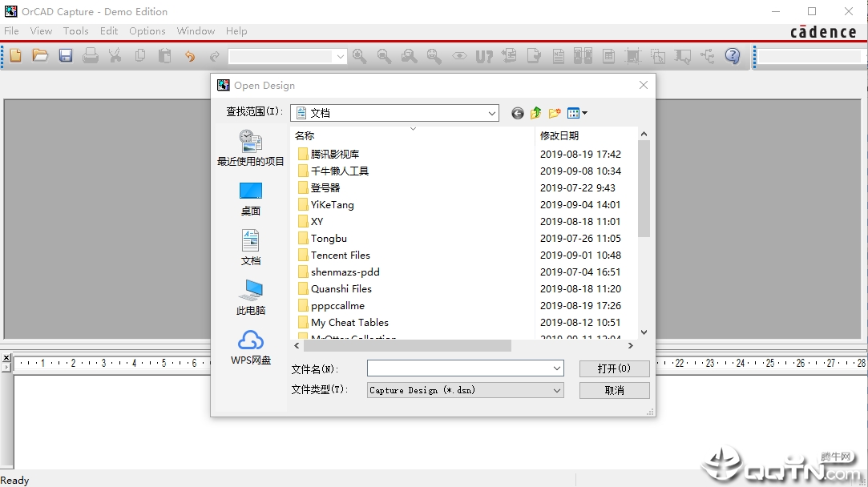Expand the 查找范围 location dropdown

(491, 114)
